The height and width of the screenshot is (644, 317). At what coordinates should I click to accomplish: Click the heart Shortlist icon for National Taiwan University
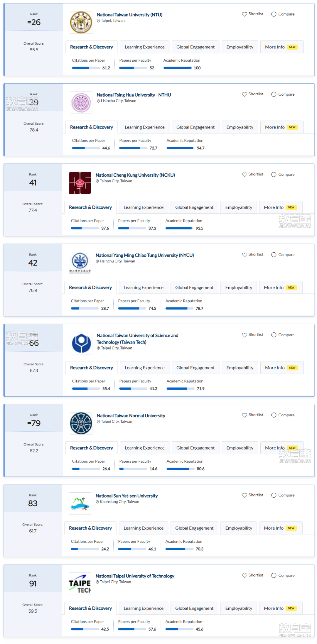tap(244, 14)
